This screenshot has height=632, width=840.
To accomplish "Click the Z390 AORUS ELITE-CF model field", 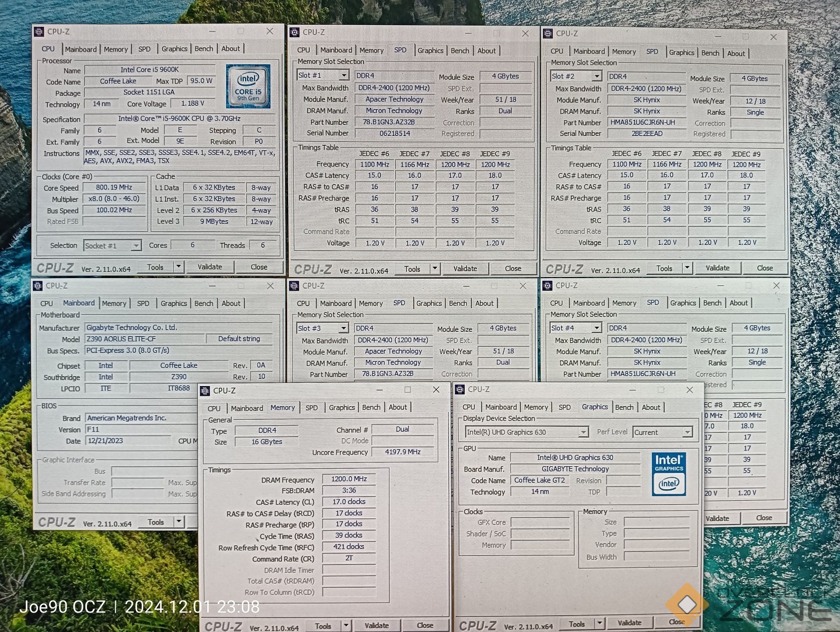I will [x=145, y=339].
